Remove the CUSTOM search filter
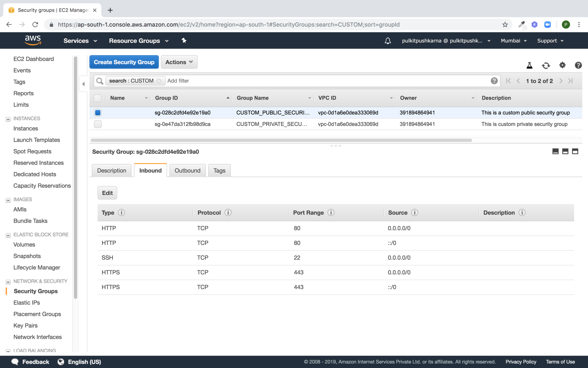This screenshot has height=368, width=588. pos(159,81)
